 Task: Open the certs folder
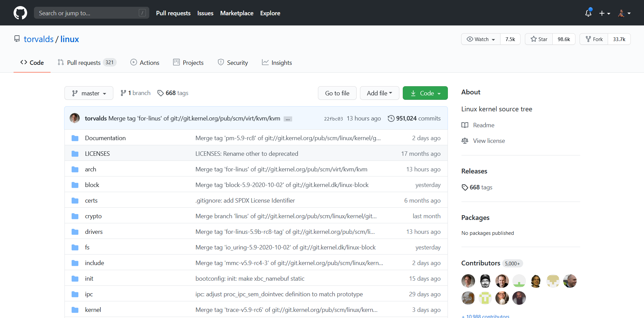(91, 201)
